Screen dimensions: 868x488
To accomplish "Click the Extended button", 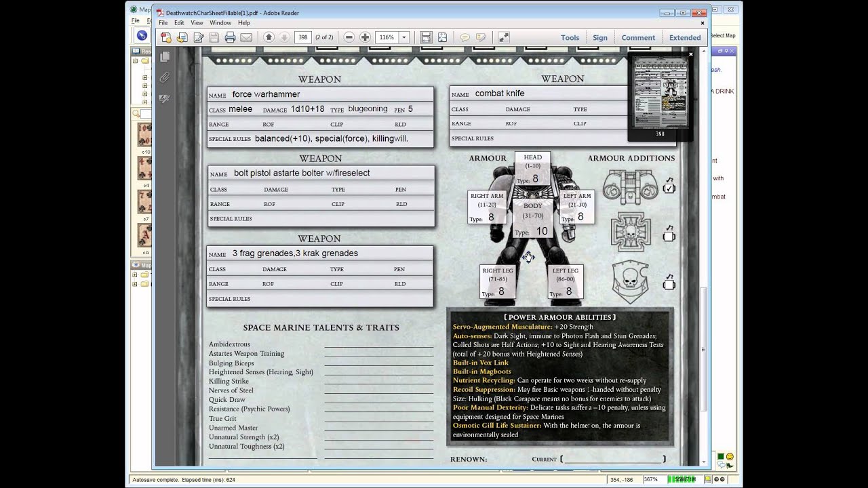I will pos(685,37).
